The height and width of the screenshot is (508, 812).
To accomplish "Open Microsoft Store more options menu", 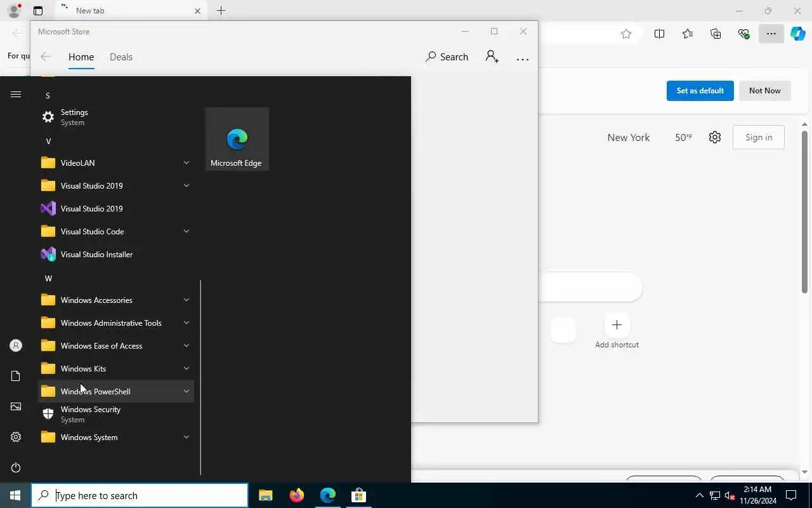I will pyautogui.click(x=523, y=58).
